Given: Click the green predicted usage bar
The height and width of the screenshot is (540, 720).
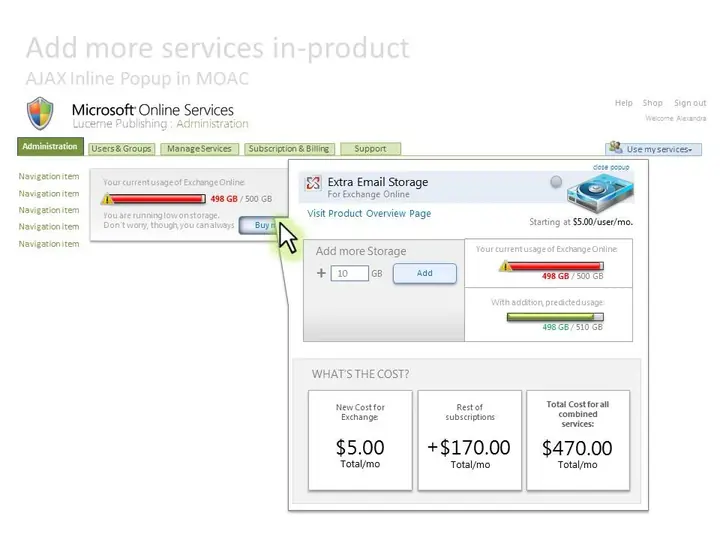Looking at the screenshot, I should pyautogui.click(x=555, y=317).
